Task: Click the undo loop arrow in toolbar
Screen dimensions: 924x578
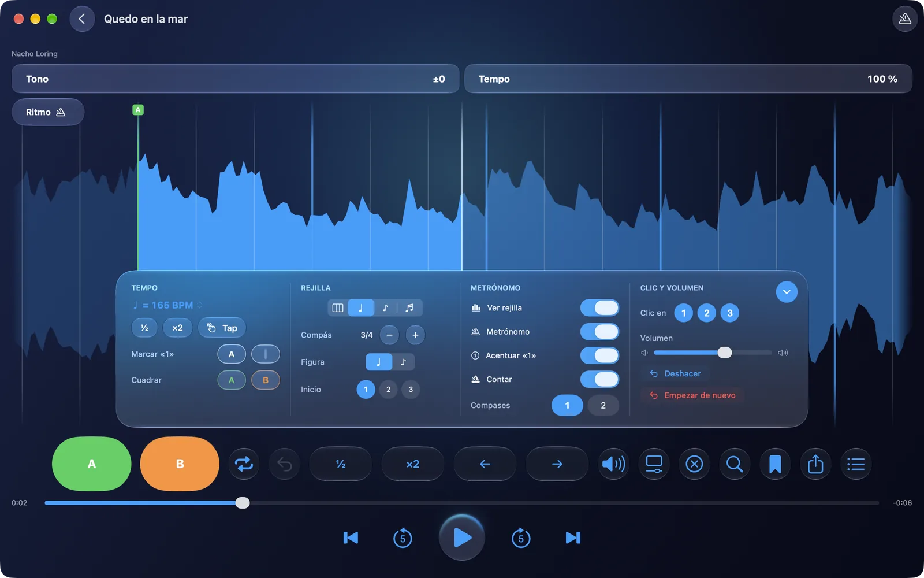Action: click(284, 464)
